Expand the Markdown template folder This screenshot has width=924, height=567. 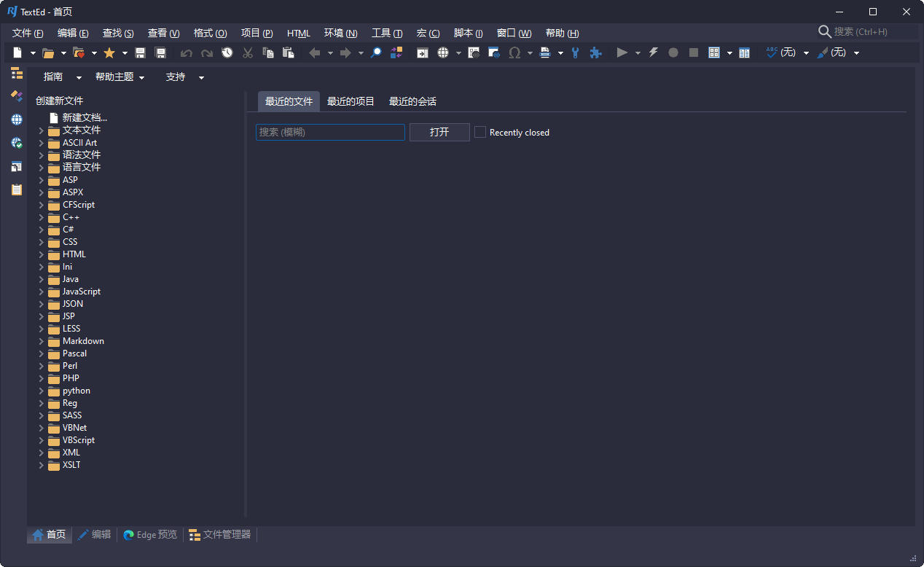42,341
